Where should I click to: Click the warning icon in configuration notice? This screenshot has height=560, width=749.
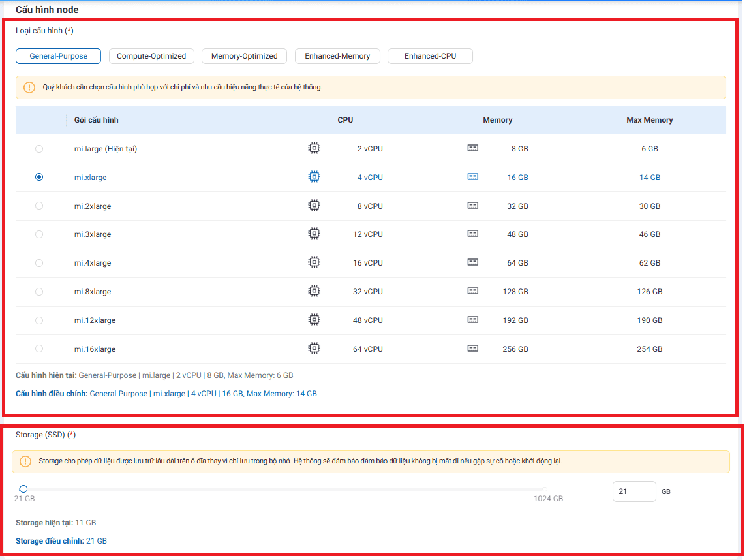click(29, 87)
